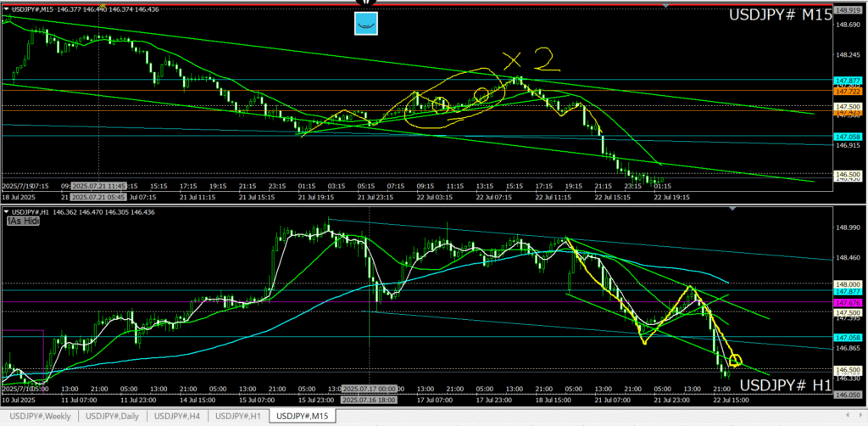Click the 2025.07.16 18:00 date label
Screen dimensions: 868x426
[x=370, y=399]
